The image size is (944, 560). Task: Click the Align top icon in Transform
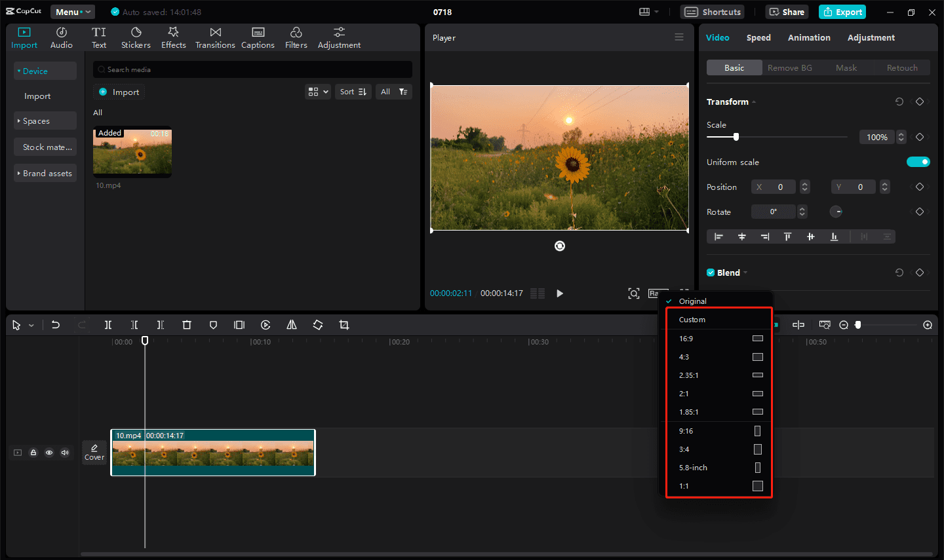pyautogui.click(x=787, y=236)
